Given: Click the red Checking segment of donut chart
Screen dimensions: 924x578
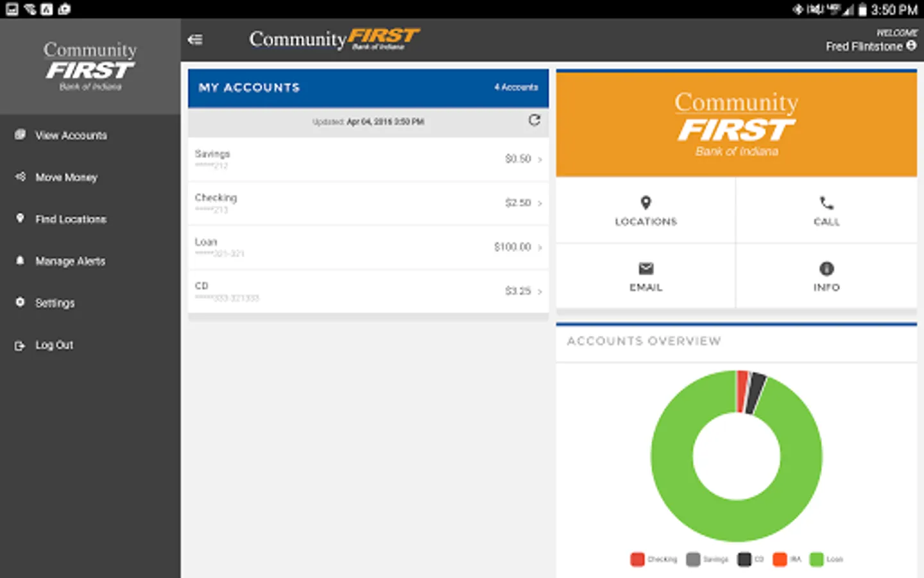Looking at the screenshot, I should (742, 391).
